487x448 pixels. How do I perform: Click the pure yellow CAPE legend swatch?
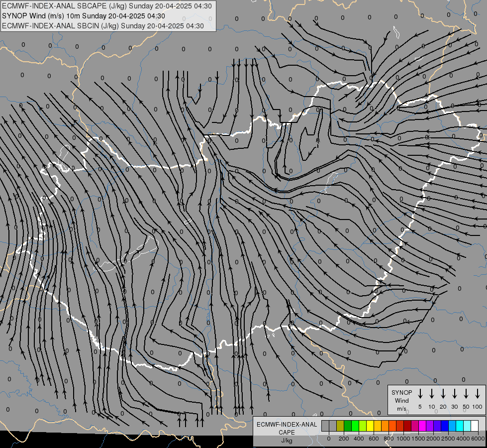coord(370,426)
